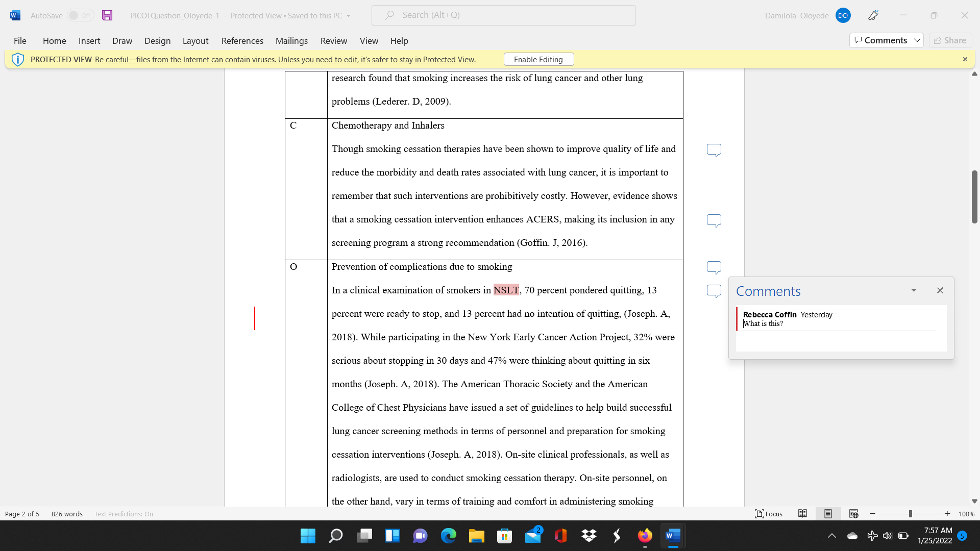
Task: Open the Mailings tab
Action: 291,41
